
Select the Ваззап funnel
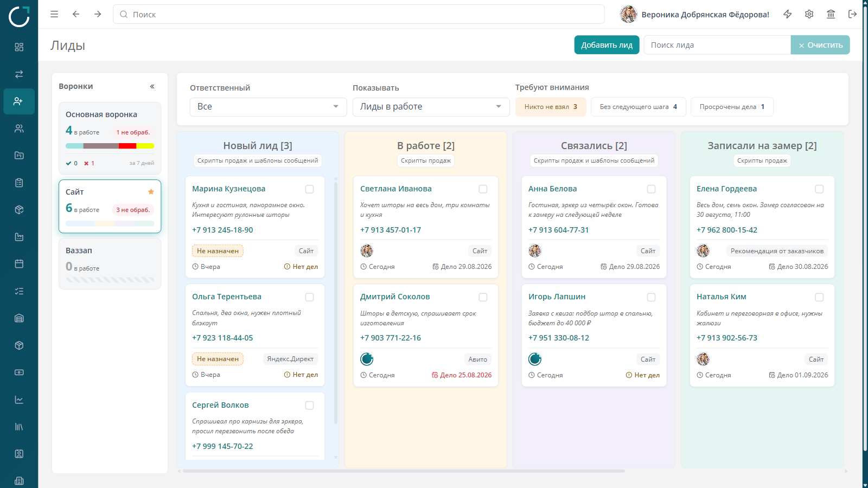(110, 264)
